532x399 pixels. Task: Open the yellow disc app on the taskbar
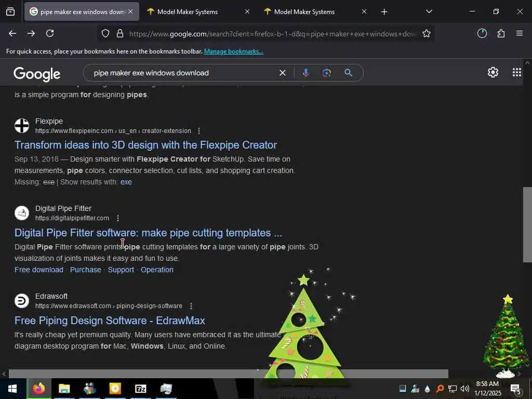(115, 389)
